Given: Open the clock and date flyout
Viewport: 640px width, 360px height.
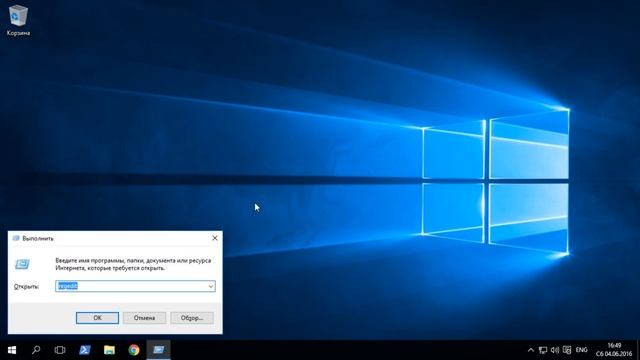Looking at the screenshot, I should pos(614,350).
